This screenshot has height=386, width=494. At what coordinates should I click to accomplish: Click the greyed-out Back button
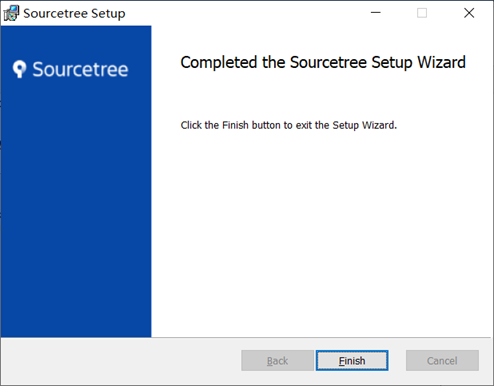point(277,360)
